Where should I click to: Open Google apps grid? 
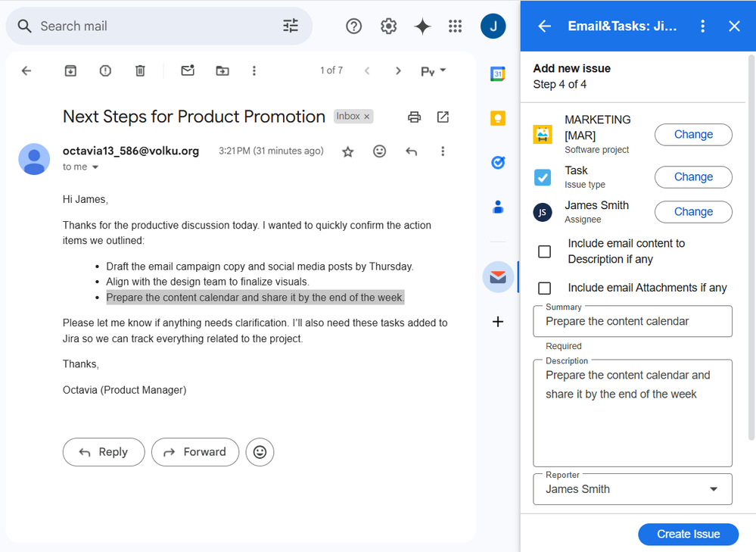coord(455,26)
